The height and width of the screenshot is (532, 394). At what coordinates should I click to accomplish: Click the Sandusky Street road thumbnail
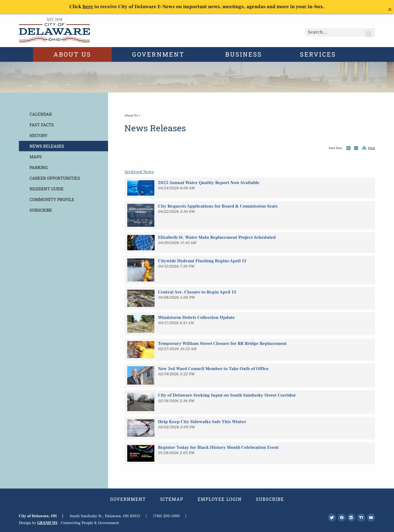tap(141, 402)
